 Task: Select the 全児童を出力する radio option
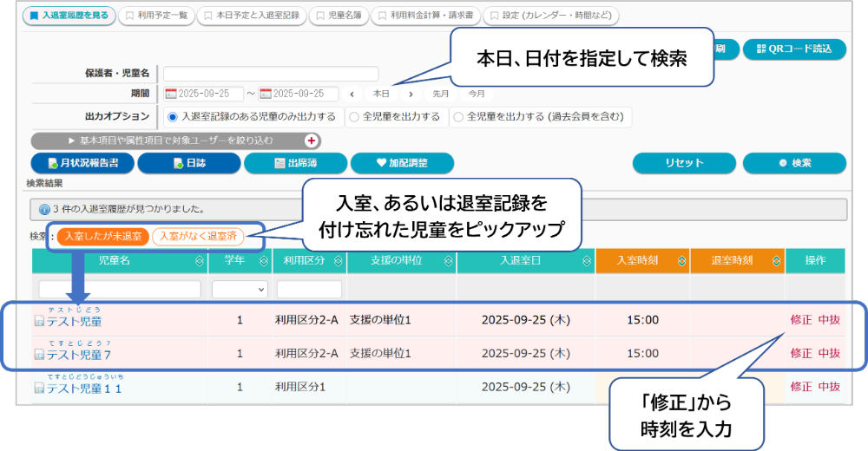point(353,116)
